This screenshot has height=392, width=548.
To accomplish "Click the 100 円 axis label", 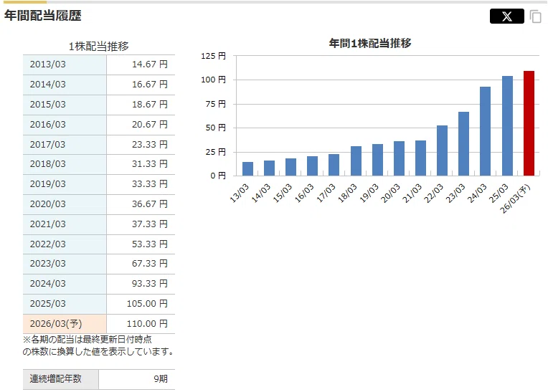I will pyautogui.click(x=214, y=80).
